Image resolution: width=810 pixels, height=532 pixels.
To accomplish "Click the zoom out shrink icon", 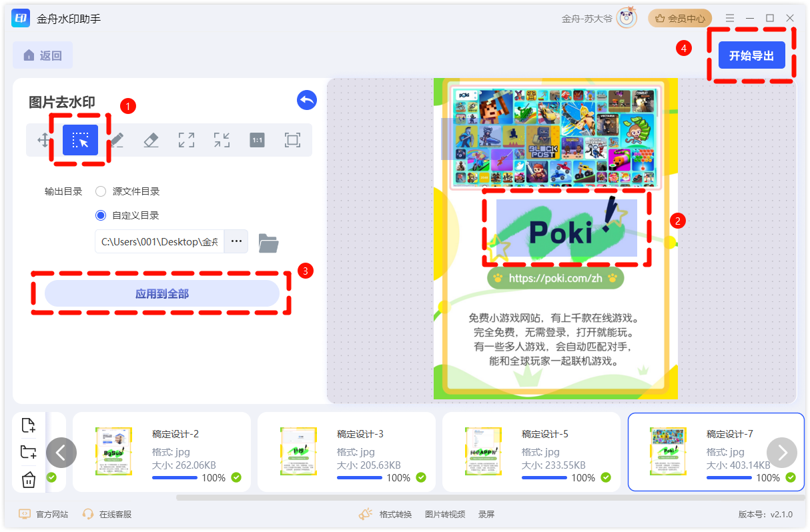I will click(x=222, y=140).
